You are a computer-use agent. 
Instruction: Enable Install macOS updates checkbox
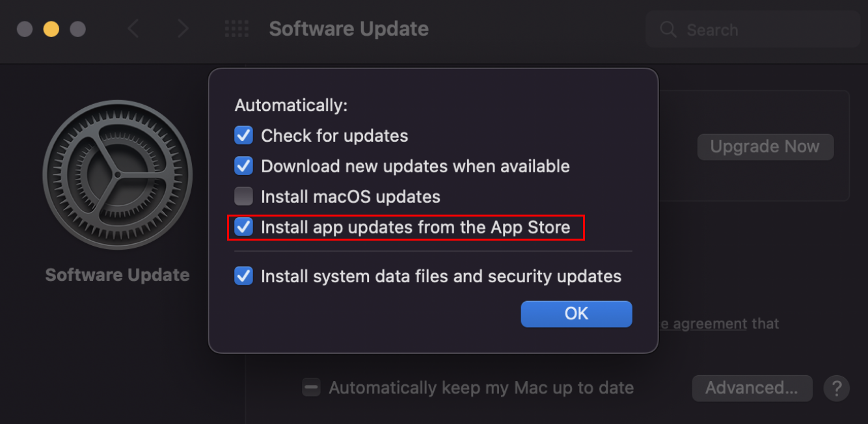pyautogui.click(x=243, y=196)
